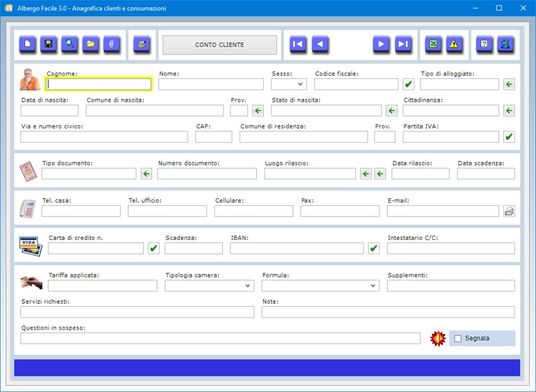Image resolution: width=536 pixels, height=392 pixels.
Task: Go to the next record
Action: tap(381, 44)
